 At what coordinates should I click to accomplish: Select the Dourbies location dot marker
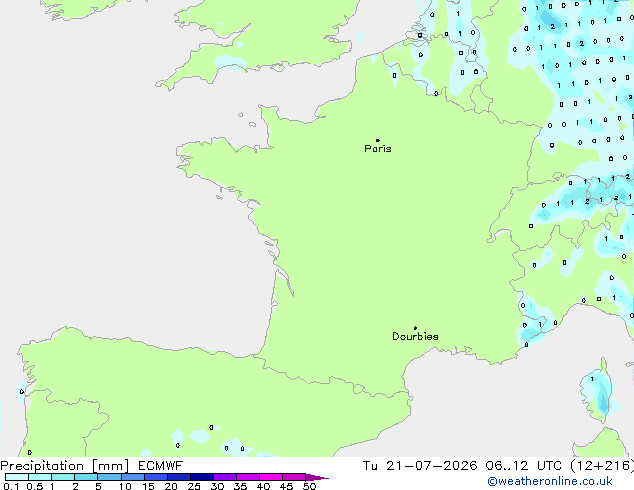415,328
